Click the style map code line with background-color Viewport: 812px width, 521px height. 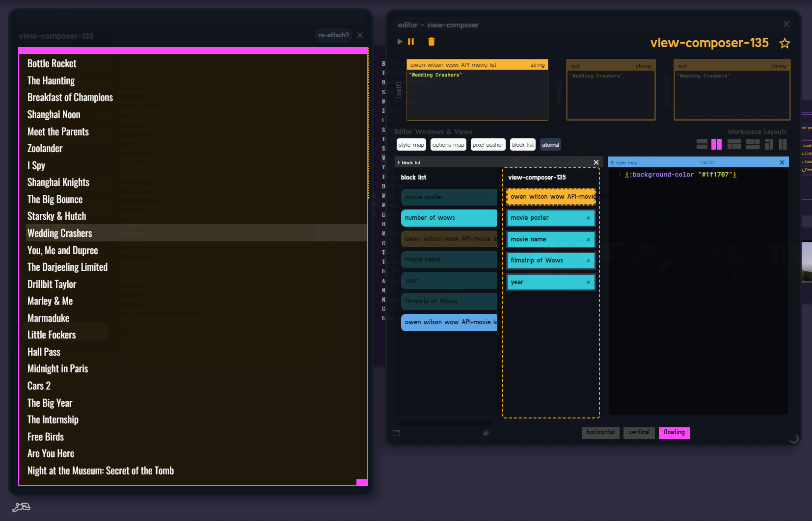[x=680, y=175]
